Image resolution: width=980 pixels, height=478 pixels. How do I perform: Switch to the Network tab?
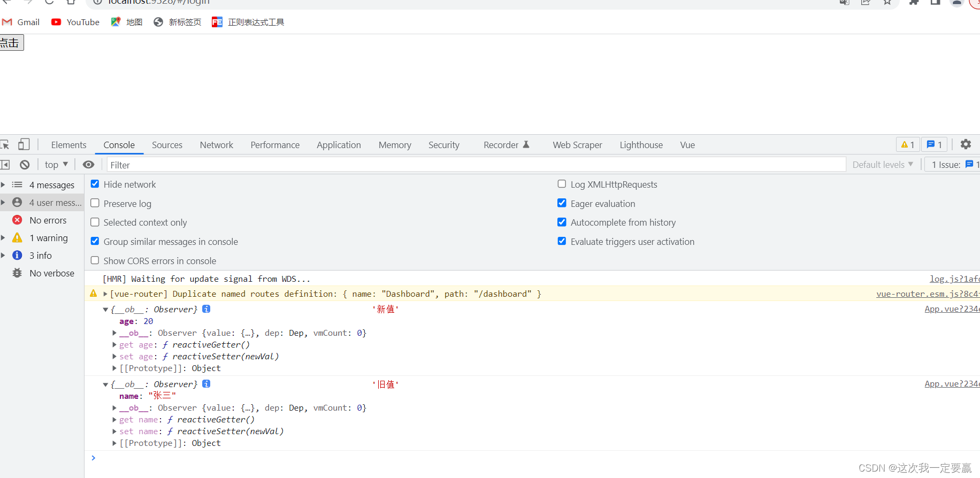(x=216, y=145)
